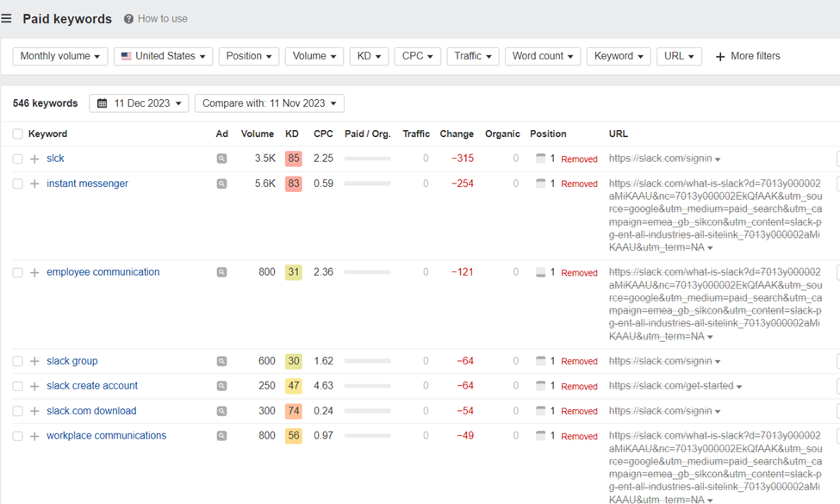The height and width of the screenshot is (504, 840).
Task: Open the ad preview icon for slack group
Action: point(221,362)
